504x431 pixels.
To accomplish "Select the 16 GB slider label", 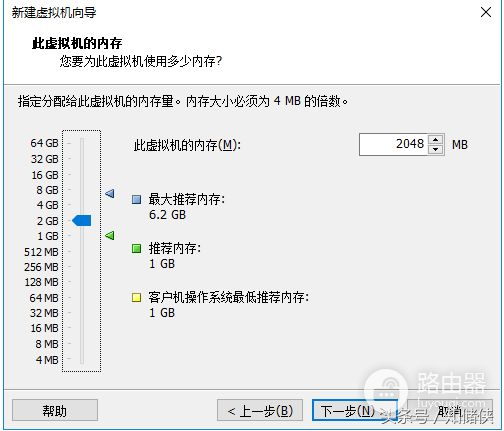I will (45, 175).
